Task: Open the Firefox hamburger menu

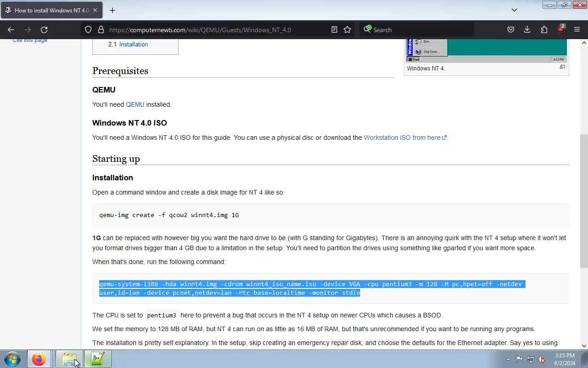Action: pos(577,29)
